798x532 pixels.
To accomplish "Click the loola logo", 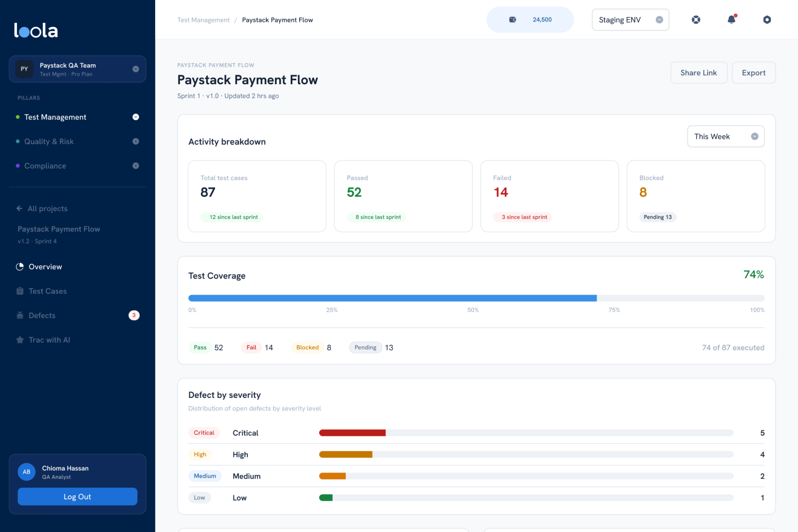I will 36,30.
